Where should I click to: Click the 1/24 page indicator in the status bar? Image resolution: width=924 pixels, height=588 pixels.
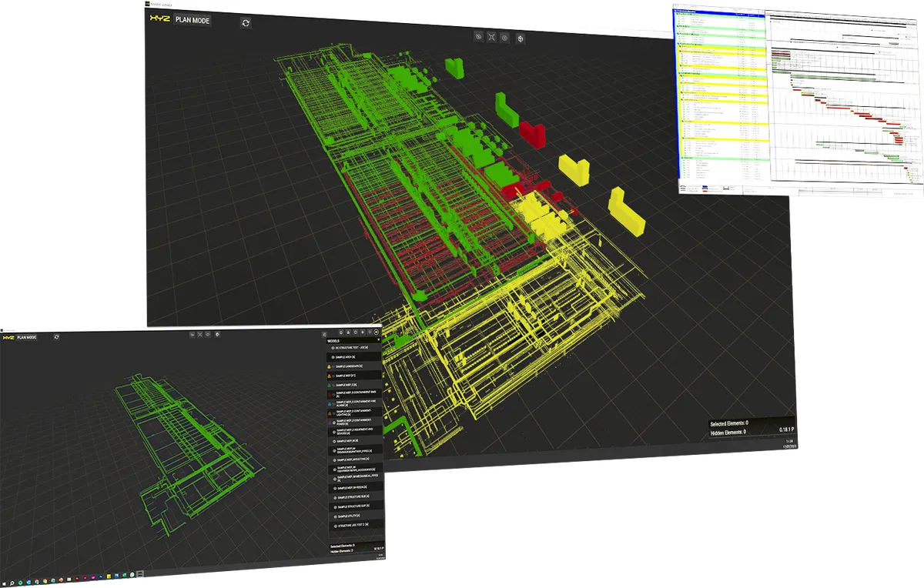[790, 441]
